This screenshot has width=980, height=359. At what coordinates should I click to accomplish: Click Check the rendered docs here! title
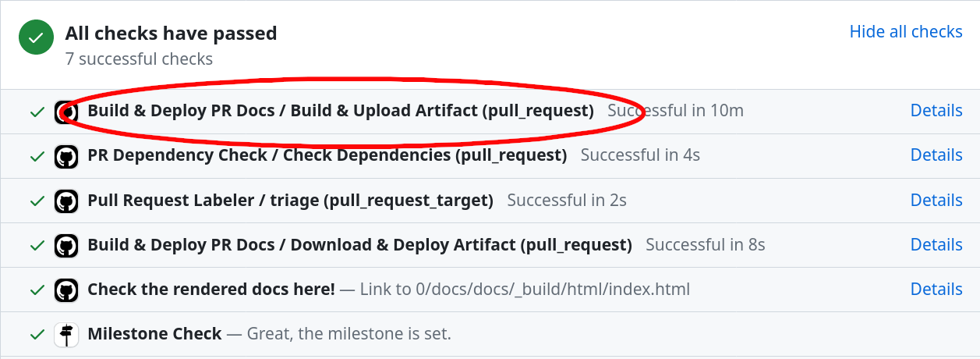[x=211, y=290]
